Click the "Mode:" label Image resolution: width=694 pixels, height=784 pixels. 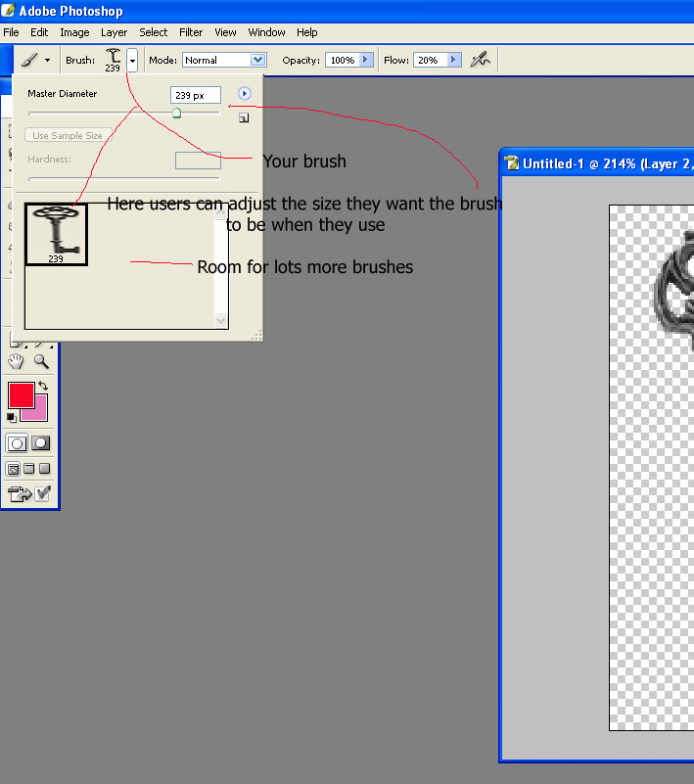coord(163,60)
